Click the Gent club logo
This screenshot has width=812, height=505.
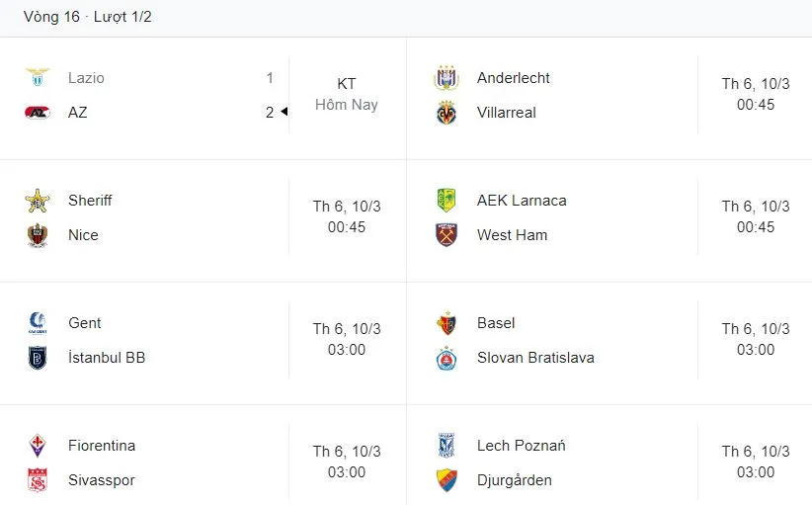pos(37,323)
